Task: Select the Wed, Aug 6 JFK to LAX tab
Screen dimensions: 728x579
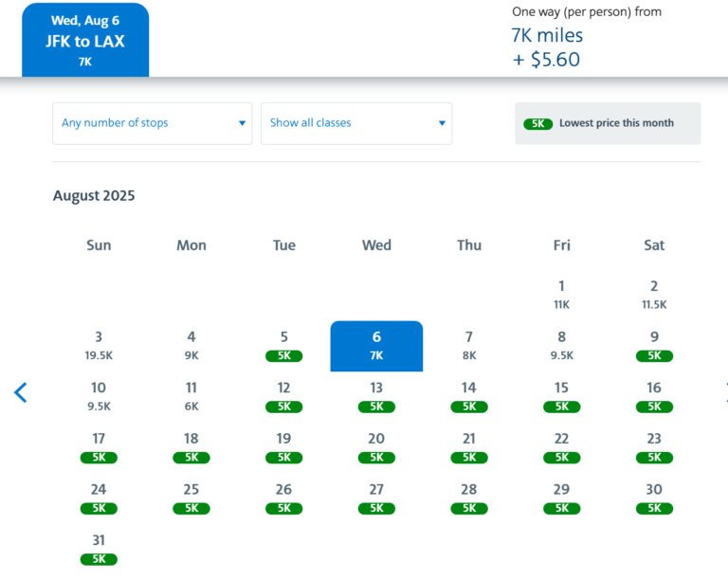Action: [85, 41]
